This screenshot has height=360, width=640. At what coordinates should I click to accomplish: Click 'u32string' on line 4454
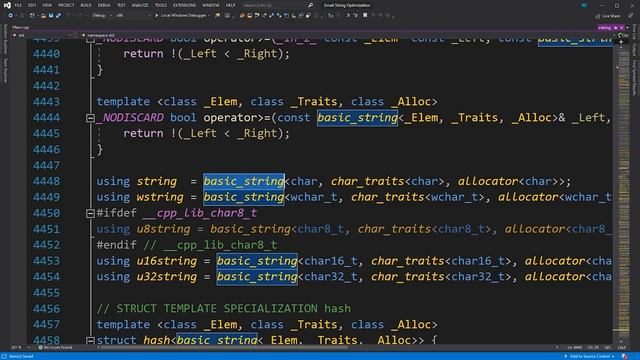pos(167,277)
